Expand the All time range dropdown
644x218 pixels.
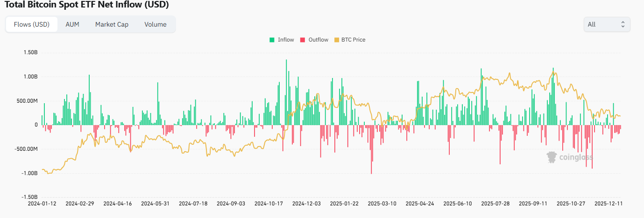(x=606, y=24)
